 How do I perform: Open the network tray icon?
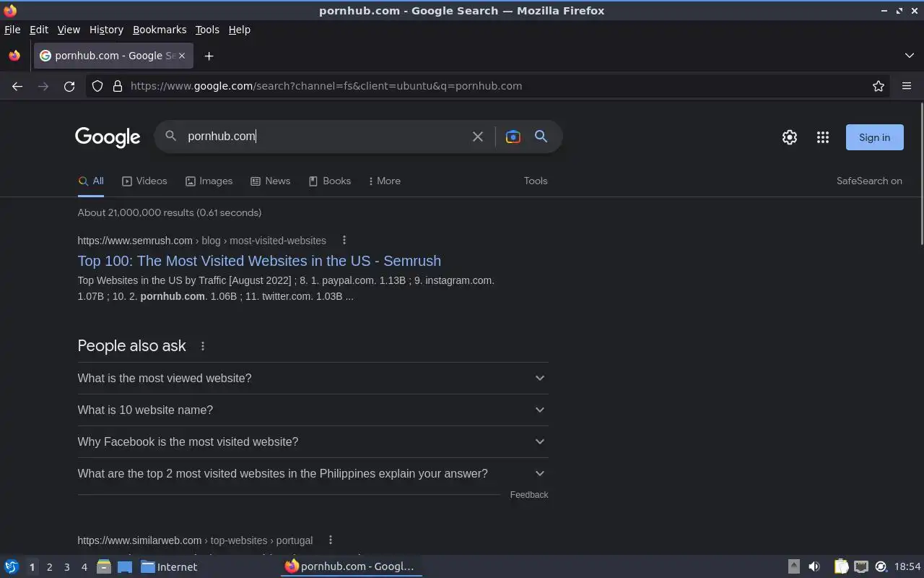[861, 567]
